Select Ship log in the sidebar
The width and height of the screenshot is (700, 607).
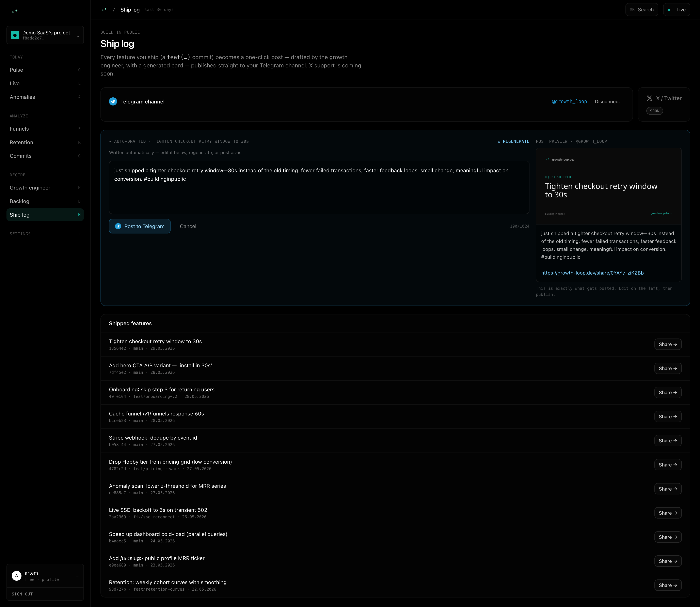click(45, 215)
